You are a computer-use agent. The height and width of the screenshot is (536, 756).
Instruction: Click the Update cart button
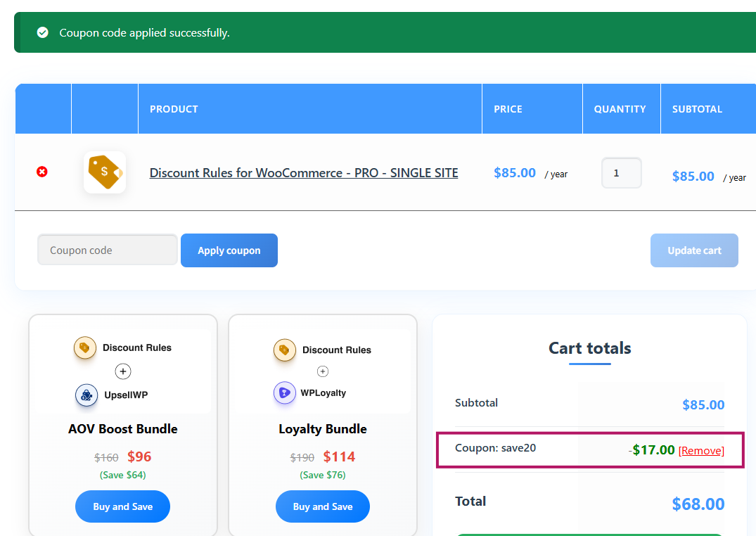(694, 250)
